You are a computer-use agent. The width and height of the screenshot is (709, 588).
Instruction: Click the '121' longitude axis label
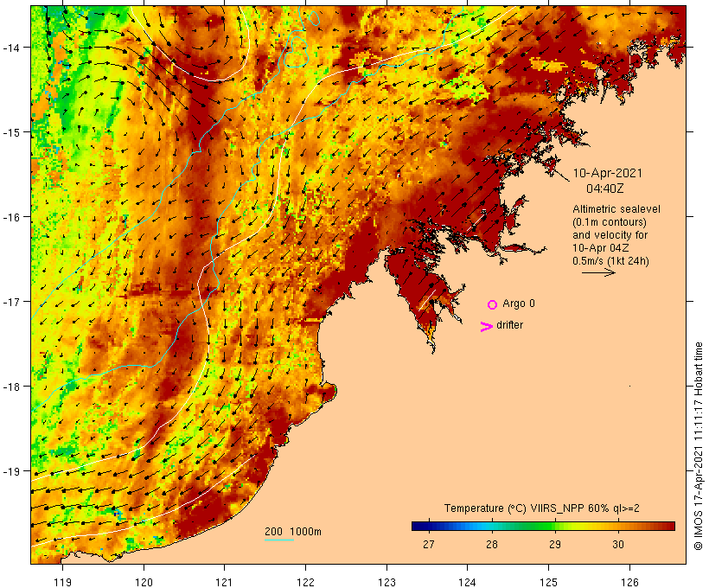click(x=224, y=582)
